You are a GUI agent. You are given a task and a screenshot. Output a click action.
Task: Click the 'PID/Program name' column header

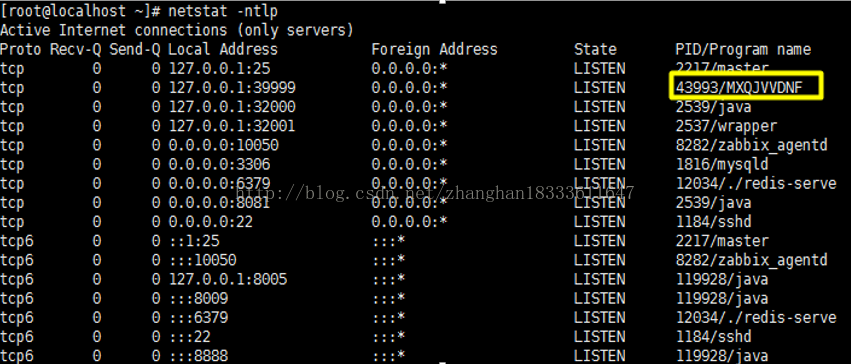pyautogui.click(x=743, y=49)
